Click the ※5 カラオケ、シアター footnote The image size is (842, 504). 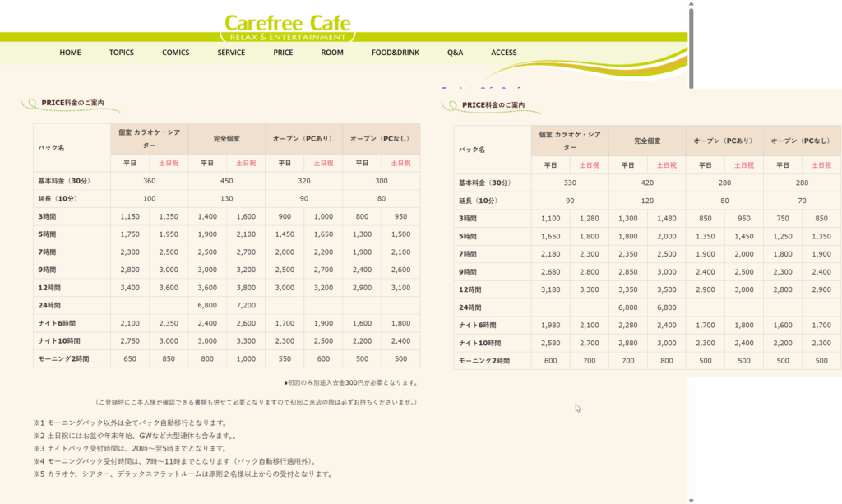[184, 474]
